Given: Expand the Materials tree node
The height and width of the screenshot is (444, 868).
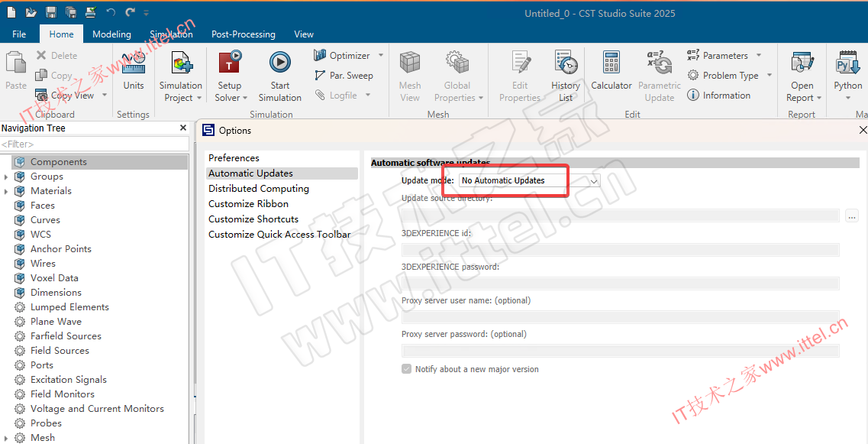Looking at the screenshot, I should click(6, 191).
